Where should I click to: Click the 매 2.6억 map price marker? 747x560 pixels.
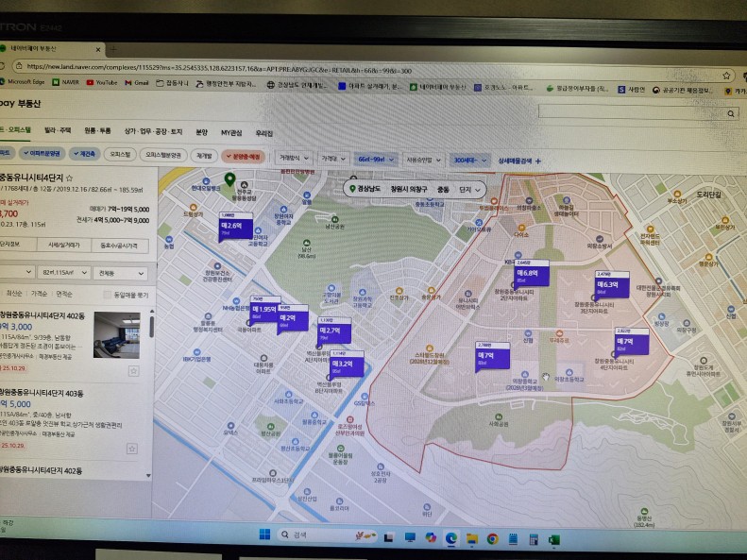(236, 228)
